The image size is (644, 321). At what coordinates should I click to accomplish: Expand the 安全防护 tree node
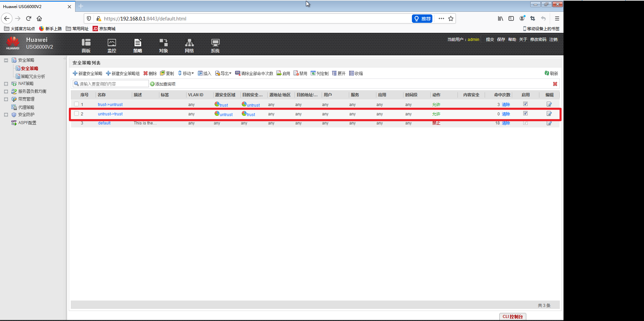(6, 115)
